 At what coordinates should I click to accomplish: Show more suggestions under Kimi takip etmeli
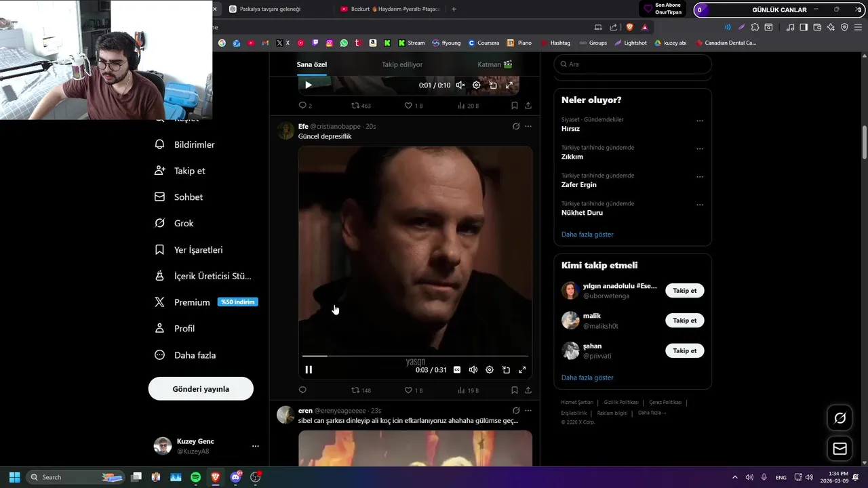pyautogui.click(x=587, y=378)
